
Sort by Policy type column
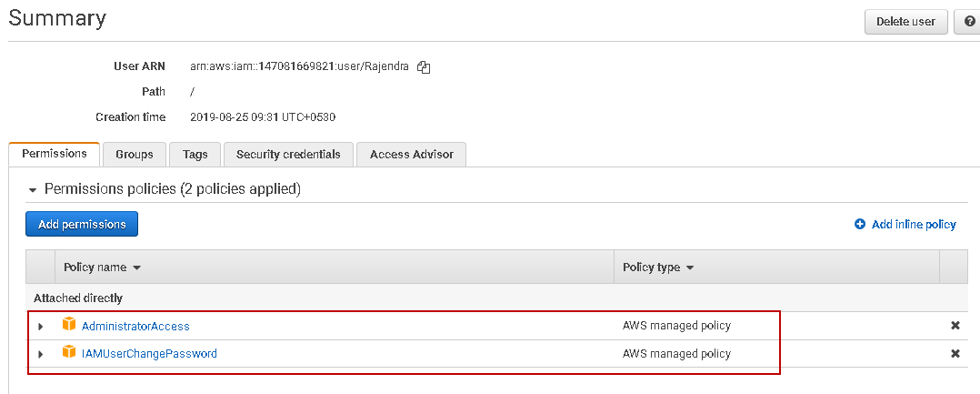pos(658,268)
